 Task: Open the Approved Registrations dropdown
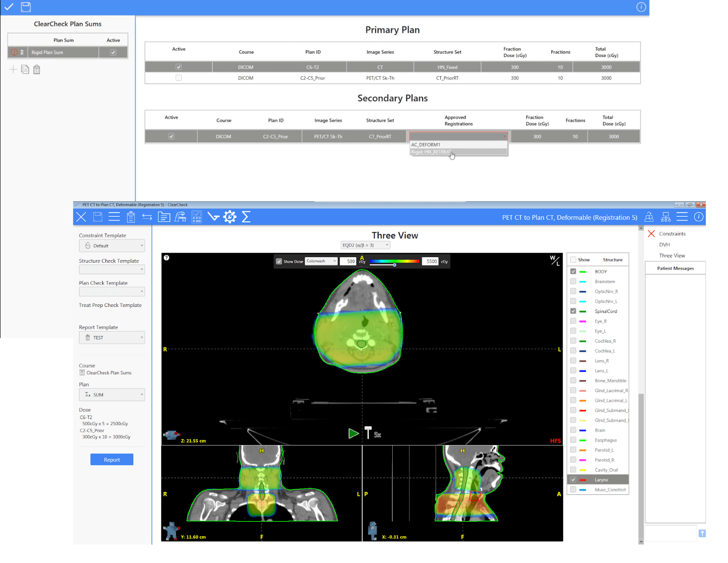(x=458, y=136)
